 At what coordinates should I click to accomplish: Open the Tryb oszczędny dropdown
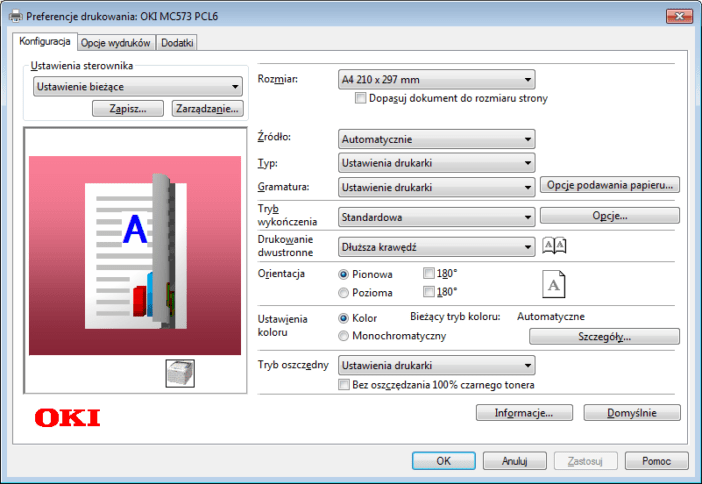pos(437,365)
